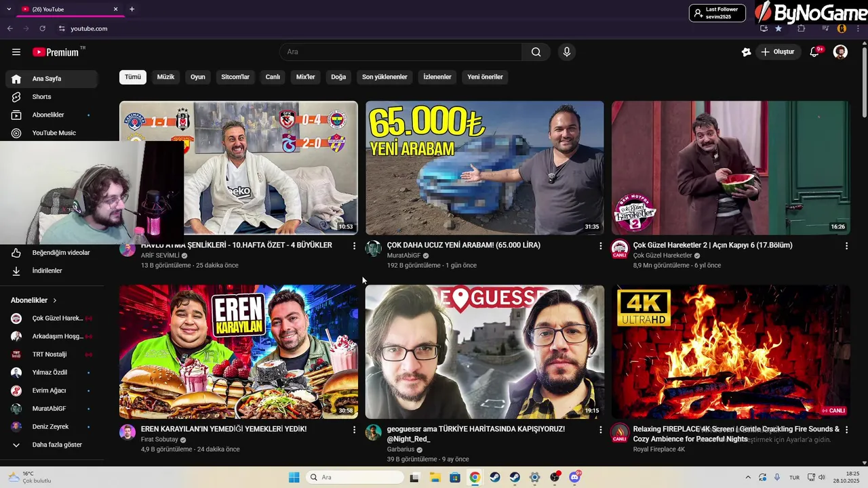Open options for geoguessr video
Image resolution: width=868 pixels, height=488 pixels.
(600, 430)
